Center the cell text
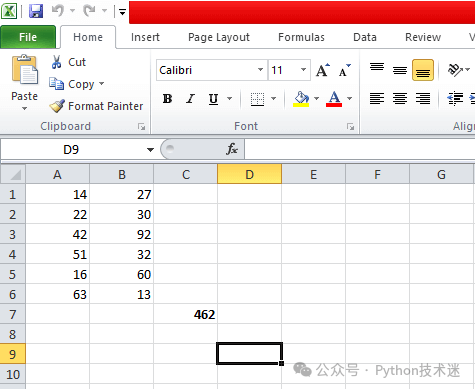This screenshot has height=389, width=475. pos(400,99)
